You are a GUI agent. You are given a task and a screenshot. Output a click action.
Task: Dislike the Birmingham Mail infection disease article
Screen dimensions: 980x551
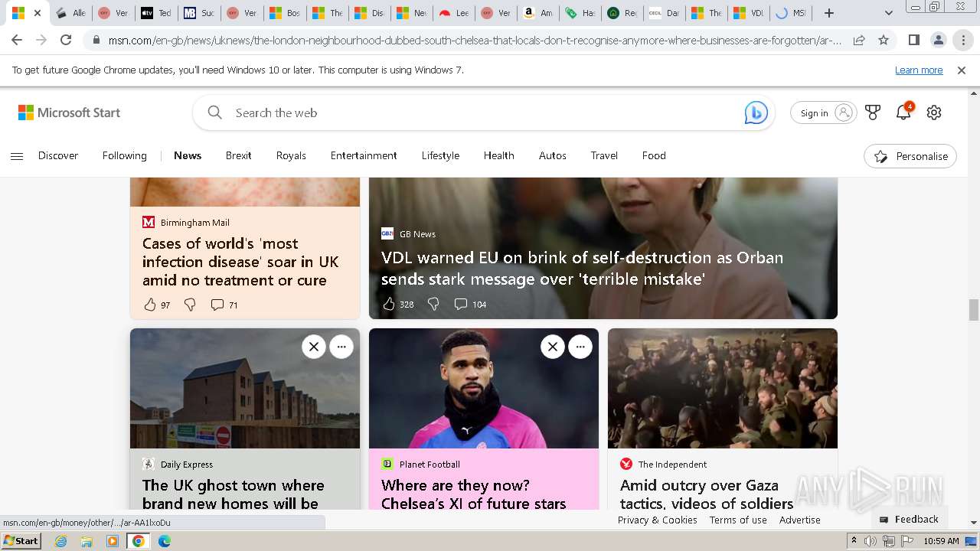(x=190, y=305)
